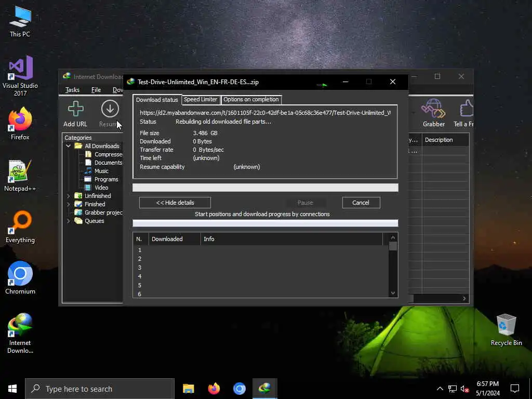Switch to Options on completion tab
This screenshot has height=399, width=532.
pos(251,99)
